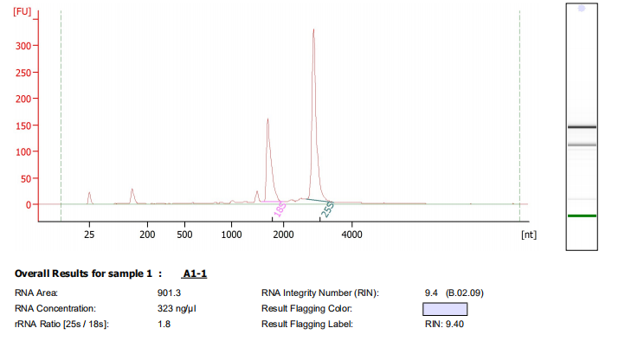Click the 25 x-axis tick label

coord(89,235)
